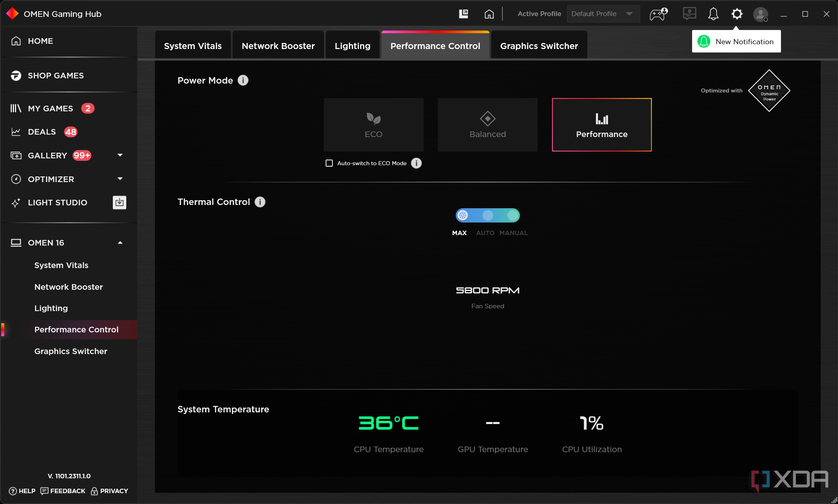Switch to the System Vitals tab
The image size is (838, 504).
tap(193, 46)
